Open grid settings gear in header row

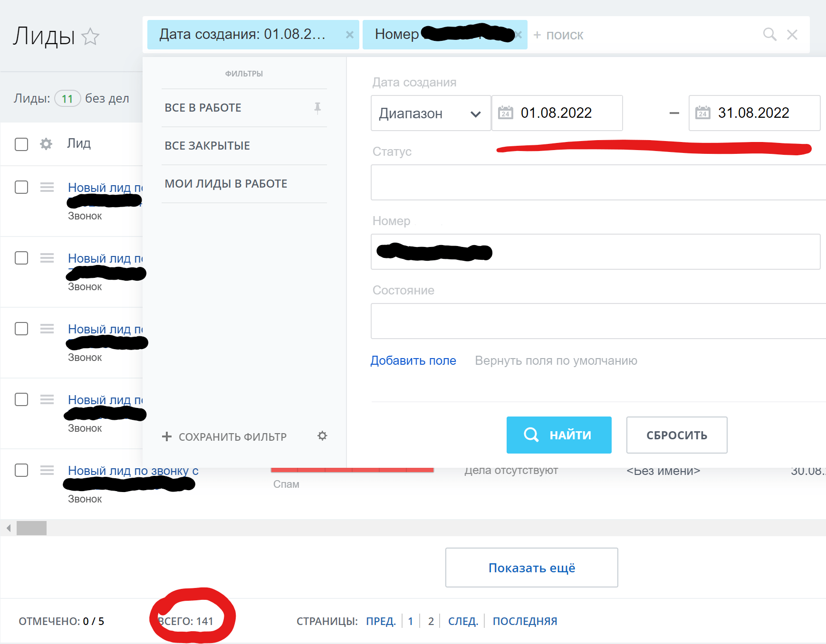click(46, 144)
